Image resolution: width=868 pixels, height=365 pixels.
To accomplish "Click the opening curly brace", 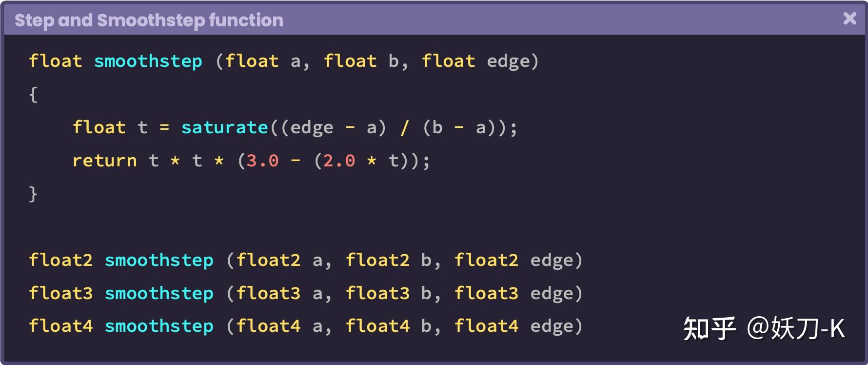I will [x=33, y=95].
